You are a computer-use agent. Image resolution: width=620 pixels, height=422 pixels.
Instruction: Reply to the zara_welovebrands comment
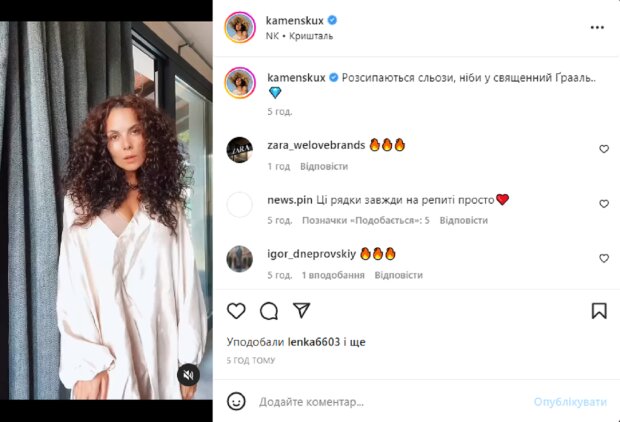click(x=324, y=166)
